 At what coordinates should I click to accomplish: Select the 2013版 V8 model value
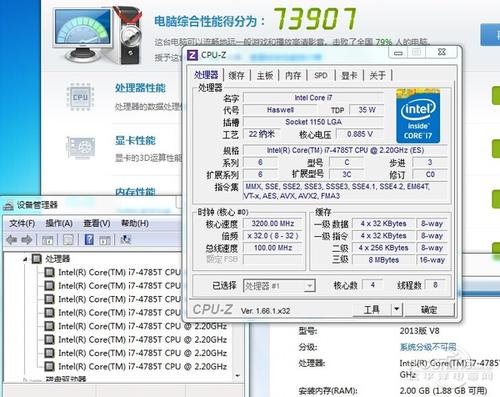tap(419, 331)
